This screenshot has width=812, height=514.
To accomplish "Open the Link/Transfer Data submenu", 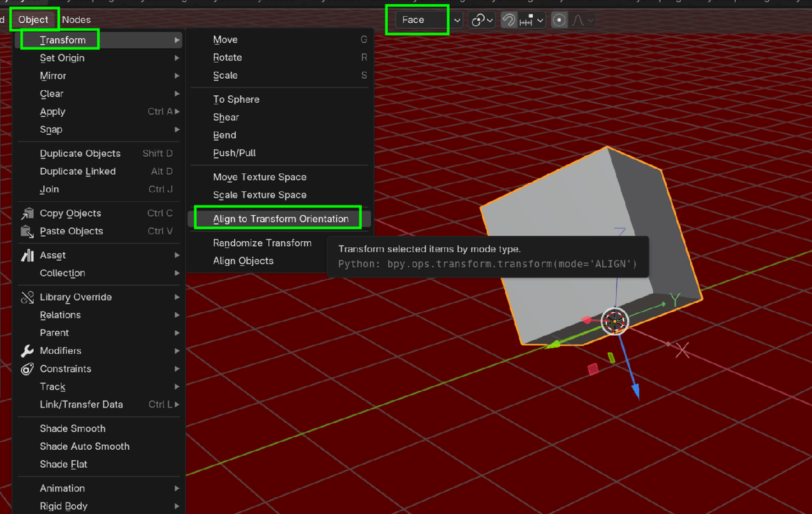I will click(100, 404).
